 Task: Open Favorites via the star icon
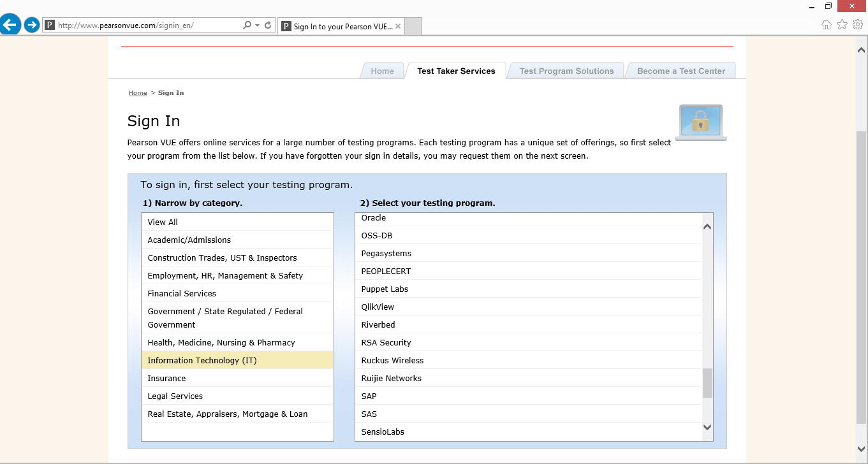point(842,24)
